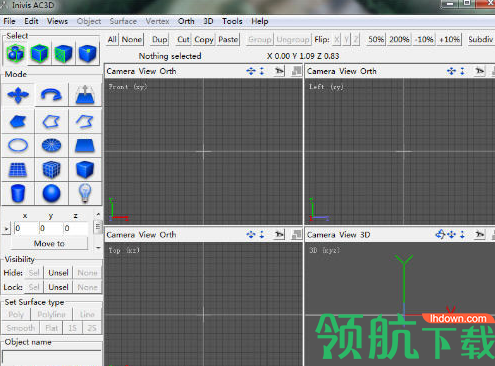The height and width of the screenshot is (366, 495).
Task: Pick the Sphere creation tool
Action: pyautogui.click(x=51, y=193)
